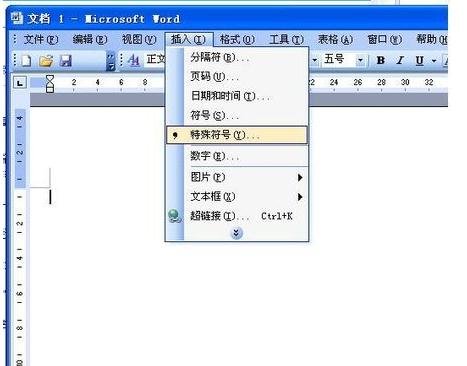Choose 超链接(I)... menu entry
The image size is (467, 366).
237,216
